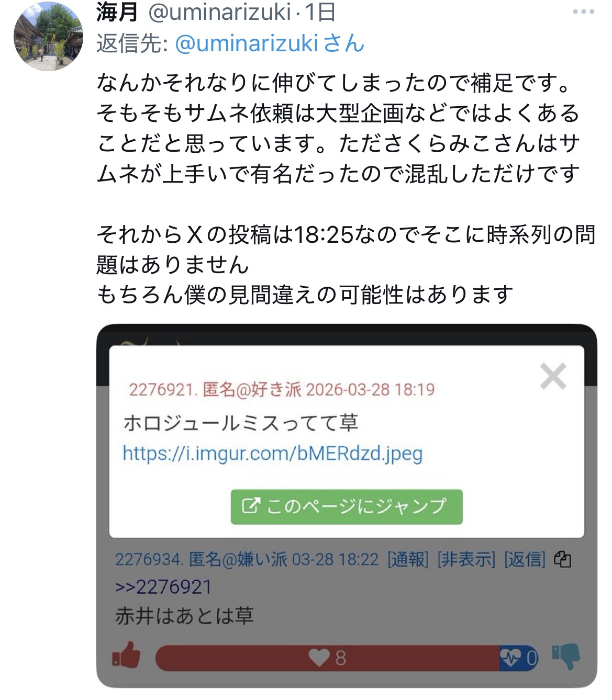
Task: Click the 返信 reply link
Action: [525, 559]
